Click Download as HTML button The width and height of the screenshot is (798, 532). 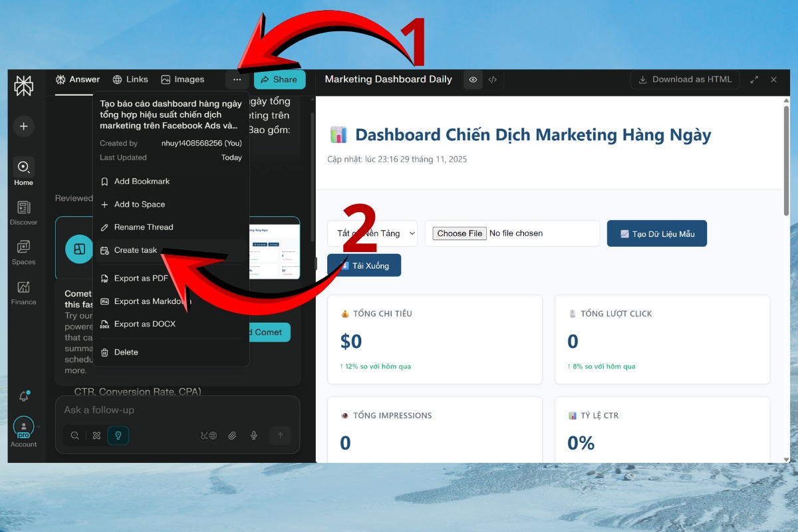coord(685,80)
